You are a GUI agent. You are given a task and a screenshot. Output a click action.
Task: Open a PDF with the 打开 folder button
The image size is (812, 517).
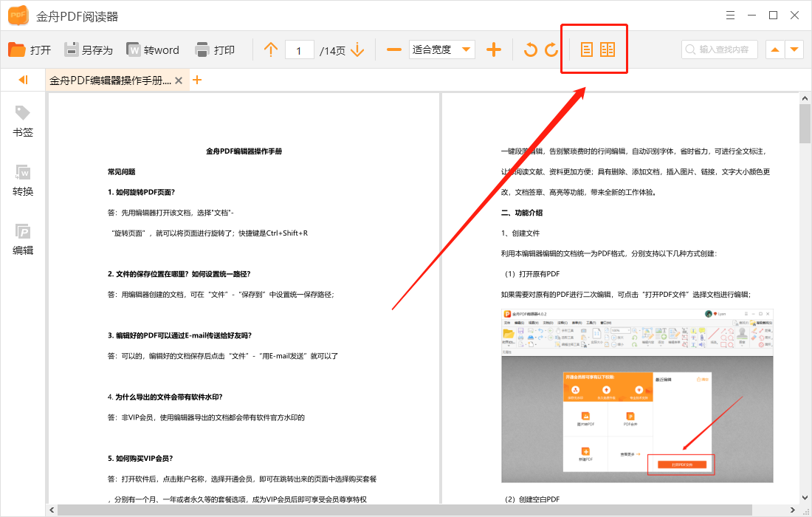pos(30,49)
